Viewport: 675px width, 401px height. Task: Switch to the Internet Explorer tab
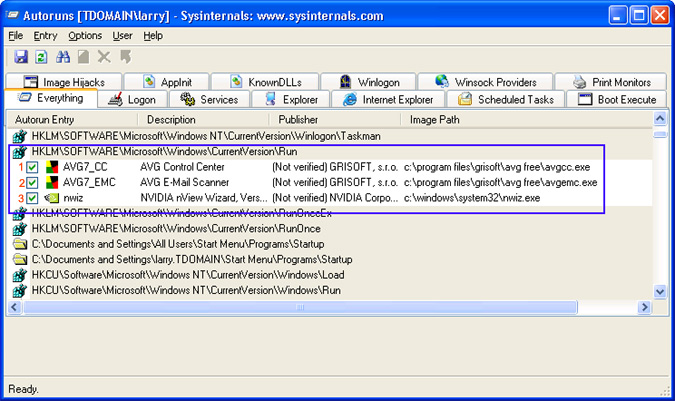point(388,99)
